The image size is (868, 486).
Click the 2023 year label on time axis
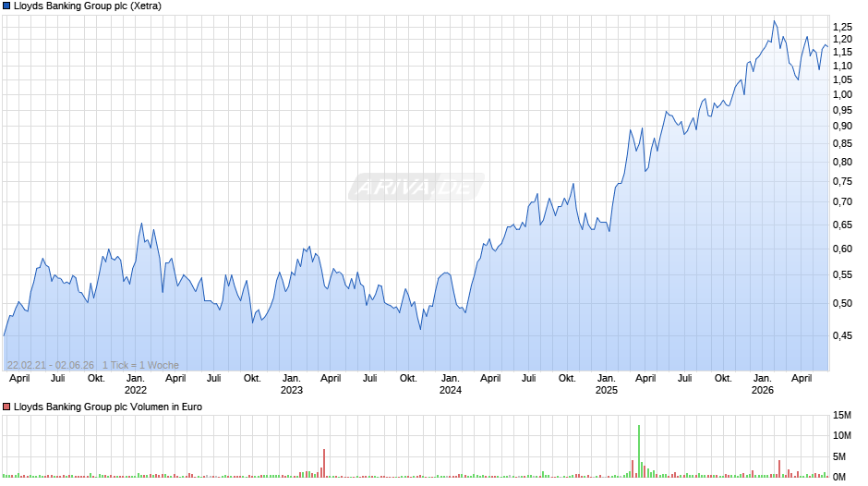[292, 390]
